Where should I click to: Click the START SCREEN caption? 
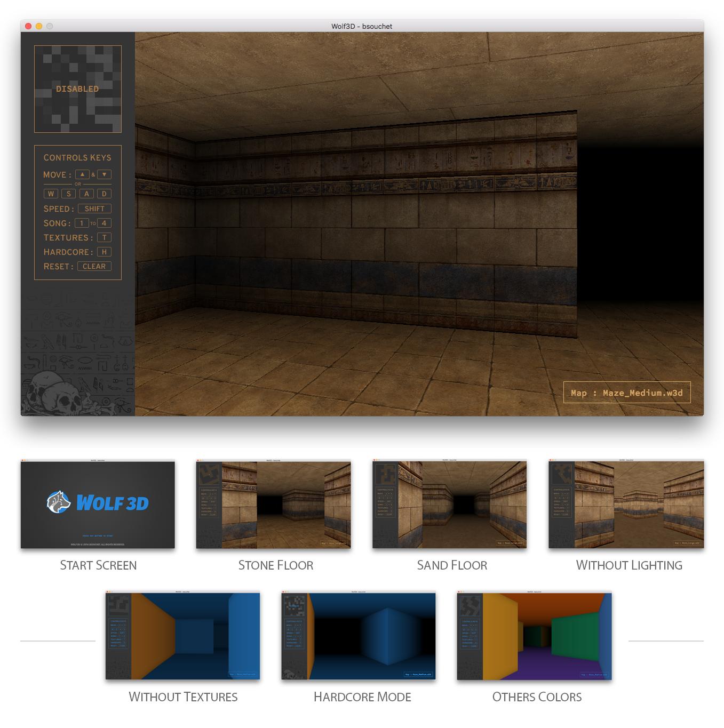pyautogui.click(x=98, y=565)
